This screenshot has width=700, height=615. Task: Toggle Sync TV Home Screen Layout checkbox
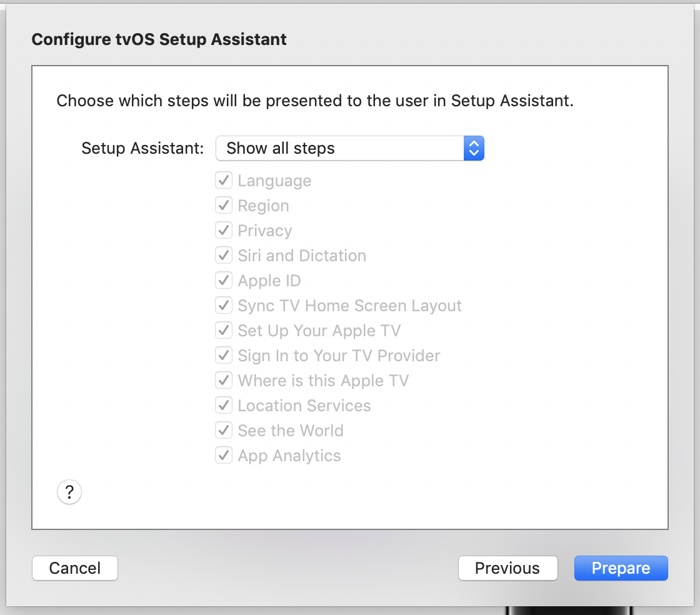224,306
